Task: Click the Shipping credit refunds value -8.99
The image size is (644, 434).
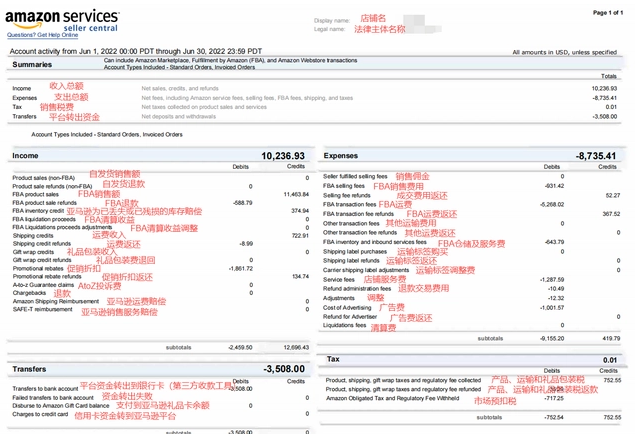Action: pyautogui.click(x=246, y=244)
